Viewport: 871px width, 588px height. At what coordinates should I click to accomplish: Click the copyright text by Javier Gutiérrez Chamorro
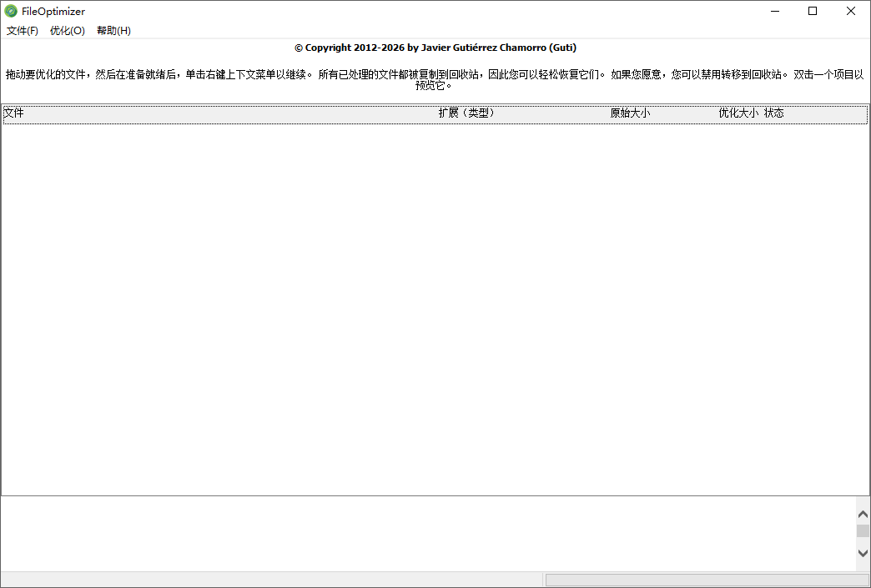435,48
